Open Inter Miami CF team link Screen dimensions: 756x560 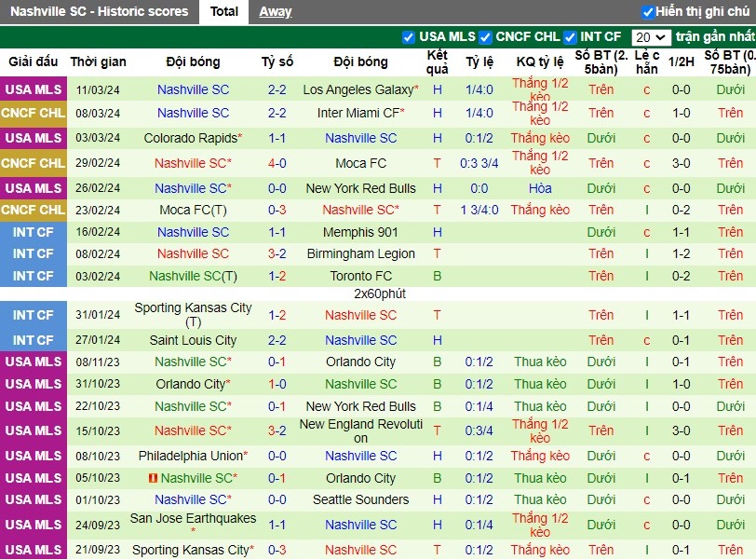[360, 113]
